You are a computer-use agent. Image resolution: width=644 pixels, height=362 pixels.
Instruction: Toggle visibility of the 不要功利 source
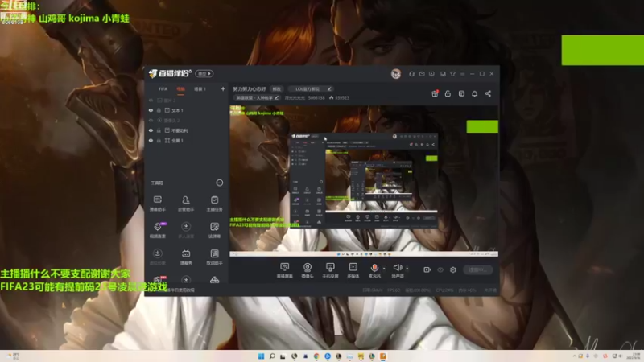click(x=151, y=130)
